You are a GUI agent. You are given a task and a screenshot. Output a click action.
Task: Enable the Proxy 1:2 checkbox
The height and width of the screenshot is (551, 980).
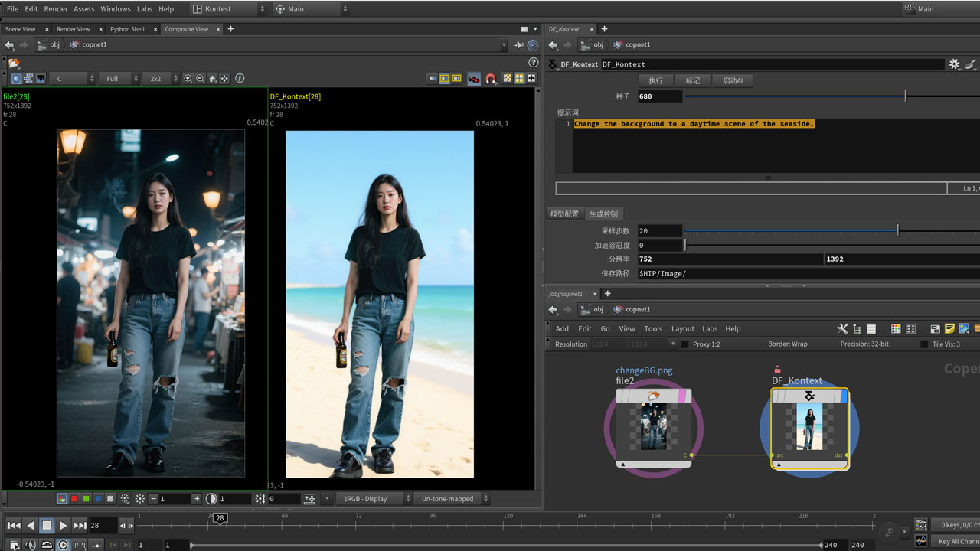pos(684,344)
